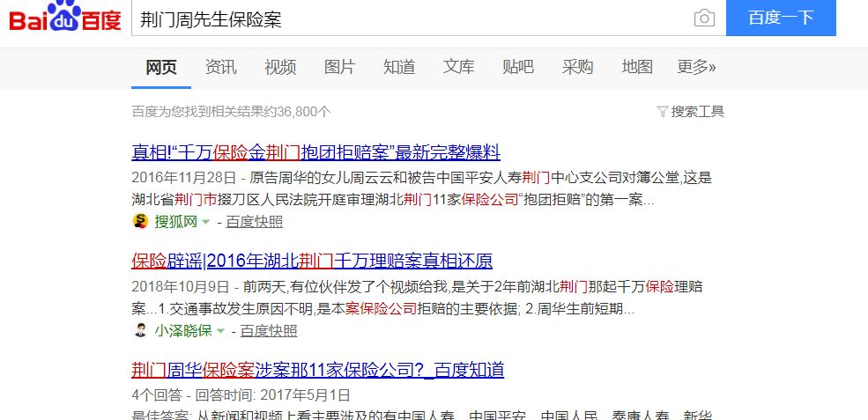Open the 更多» menu

pyautogui.click(x=696, y=67)
